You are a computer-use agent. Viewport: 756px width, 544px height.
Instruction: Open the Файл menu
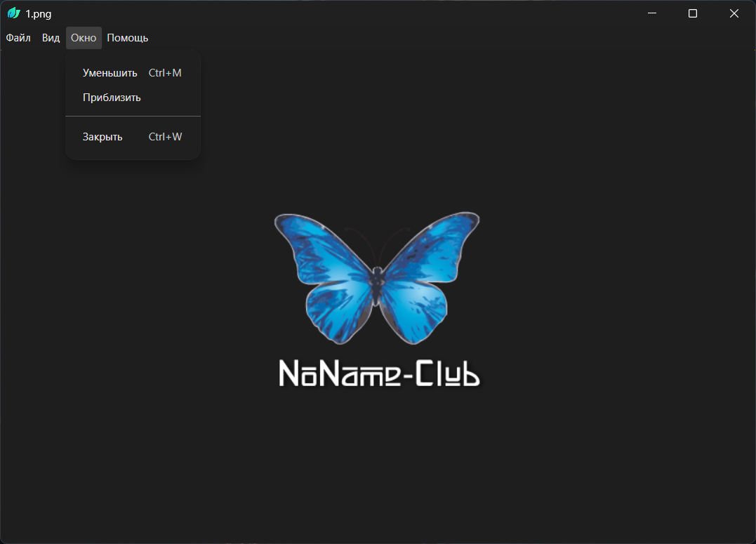(18, 38)
